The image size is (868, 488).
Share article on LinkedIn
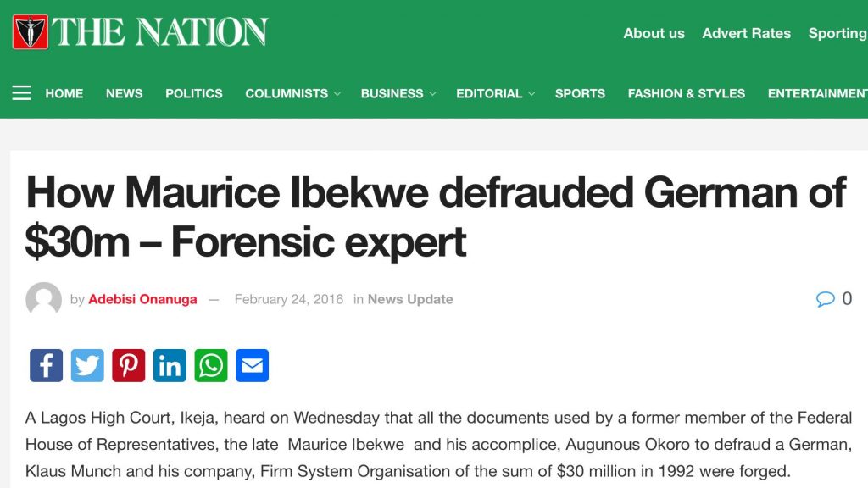pyautogui.click(x=170, y=365)
